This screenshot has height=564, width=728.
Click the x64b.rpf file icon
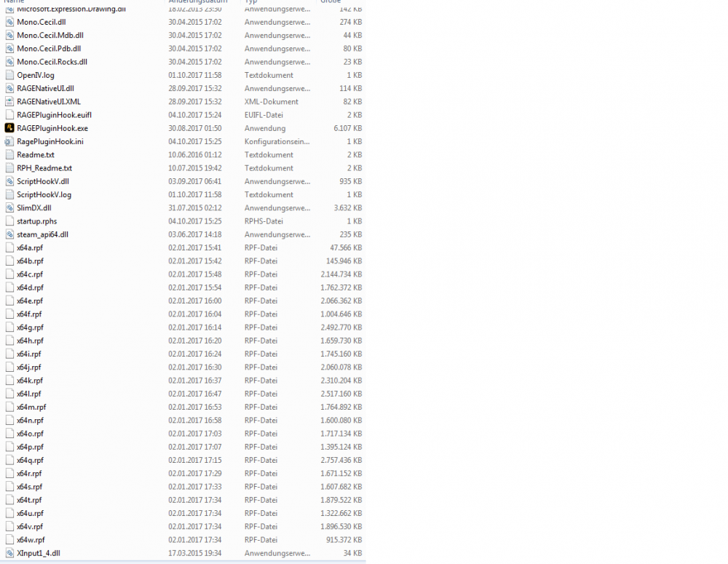(9, 261)
